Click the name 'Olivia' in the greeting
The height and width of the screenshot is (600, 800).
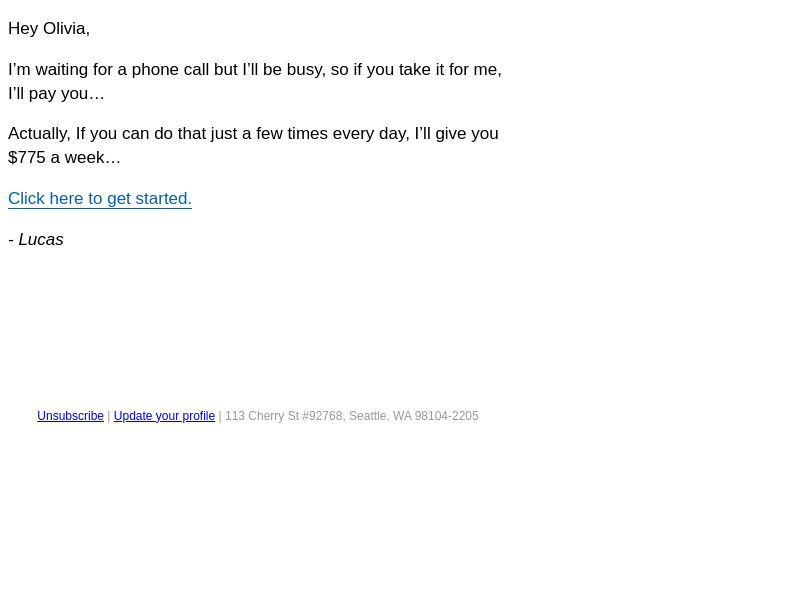(x=66, y=29)
